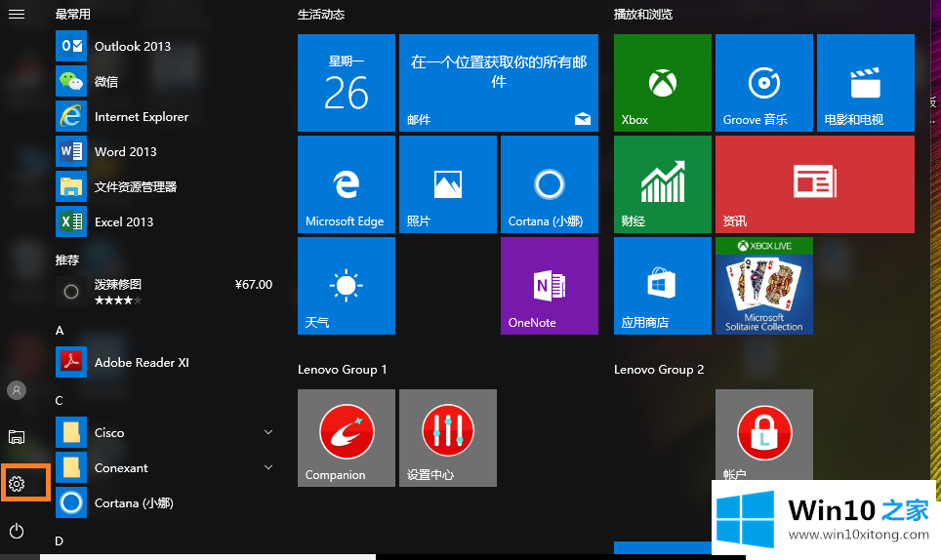This screenshot has height=560, width=941.
Task: Launch Excel 2013
Action: [x=165, y=221]
